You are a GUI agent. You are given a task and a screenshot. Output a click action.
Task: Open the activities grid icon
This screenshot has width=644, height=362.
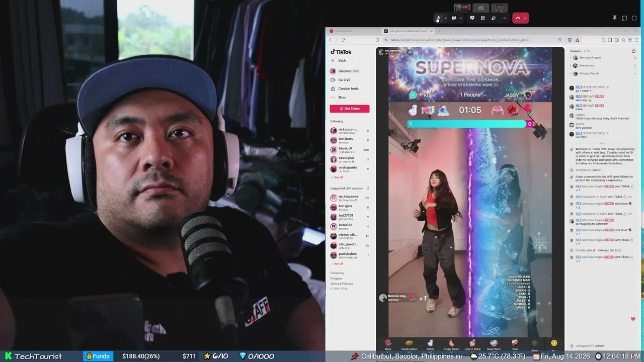(x=482, y=18)
